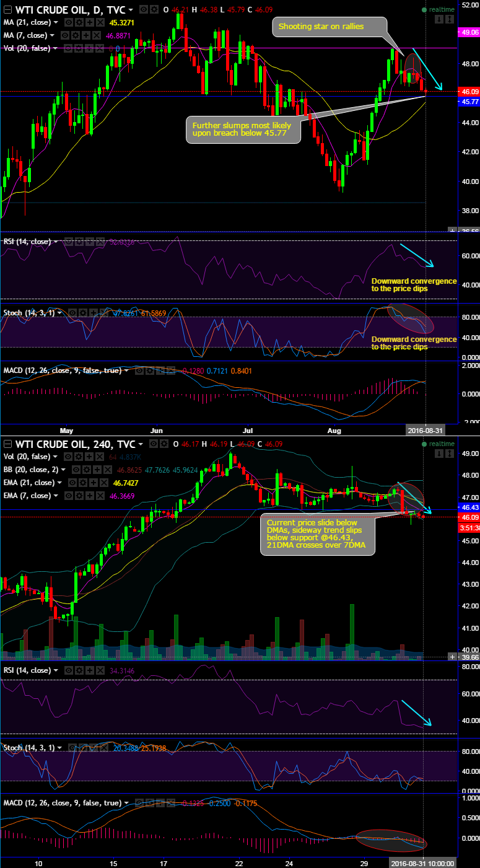Click the plus icon beside BB (20, close, 2)
This screenshot has height=868, width=480.
(97, 469)
